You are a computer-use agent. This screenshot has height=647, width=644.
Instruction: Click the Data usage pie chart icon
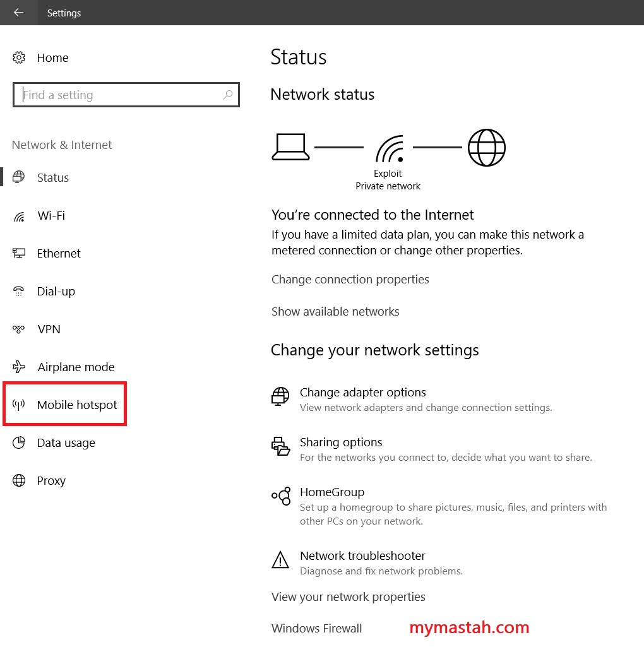point(19,442)
